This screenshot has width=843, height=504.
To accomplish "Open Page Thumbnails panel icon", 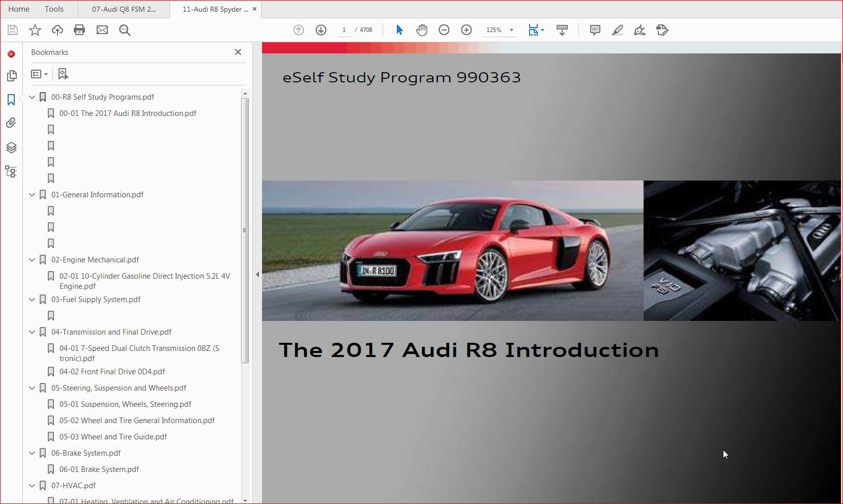I will [12, 76].
